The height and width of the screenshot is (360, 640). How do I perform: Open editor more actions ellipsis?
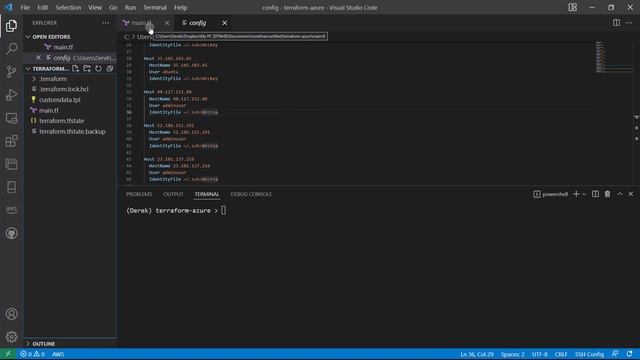[629, 23]
